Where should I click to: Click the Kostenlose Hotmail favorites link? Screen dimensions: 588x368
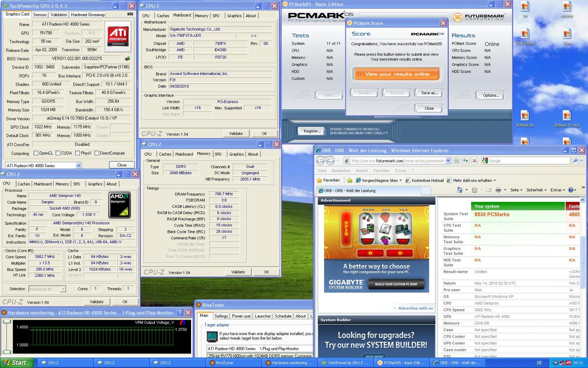point(424,180)
